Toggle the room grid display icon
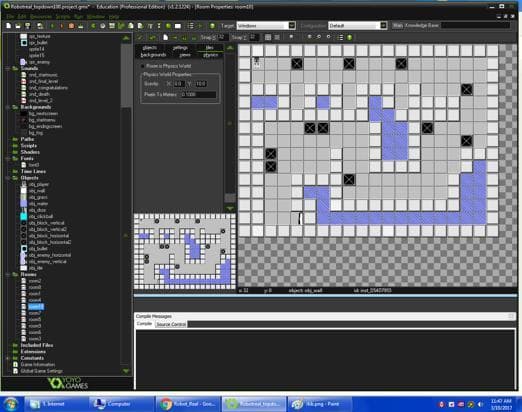522x412 pixels. (268, 37)
